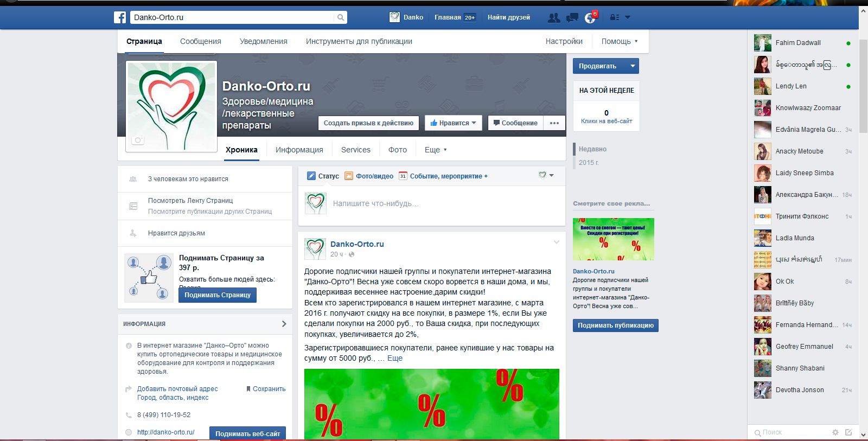The image size is (868, 441).
Task: Click Посмотреть Ленту Страниц link
Action: (190, 201)
